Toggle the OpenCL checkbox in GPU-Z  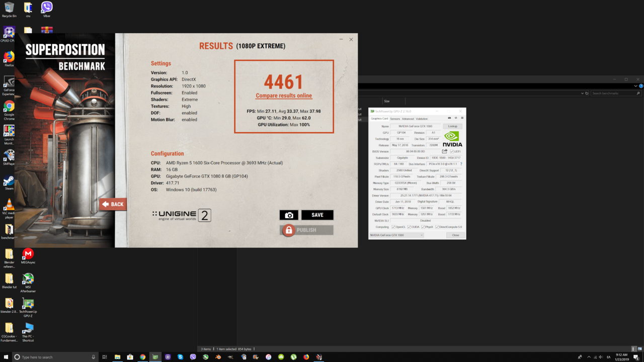pyautogui.click(x=393, y=227)
